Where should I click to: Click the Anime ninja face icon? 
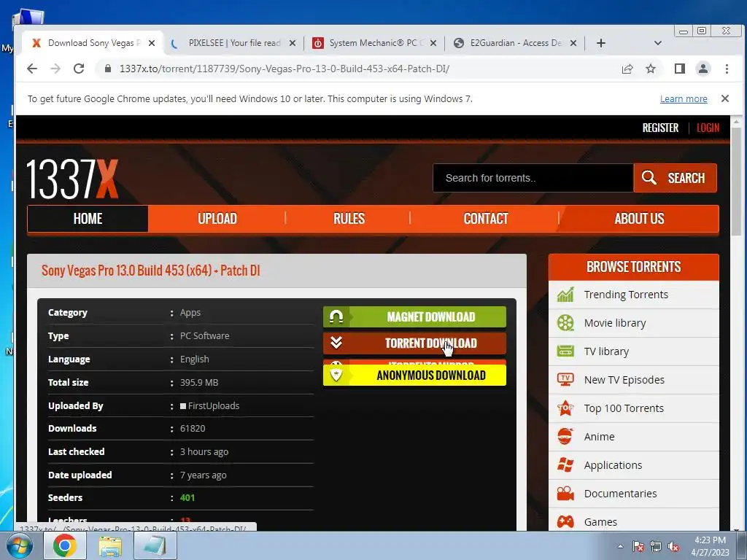pyautogui.click(x=565, y=437)
